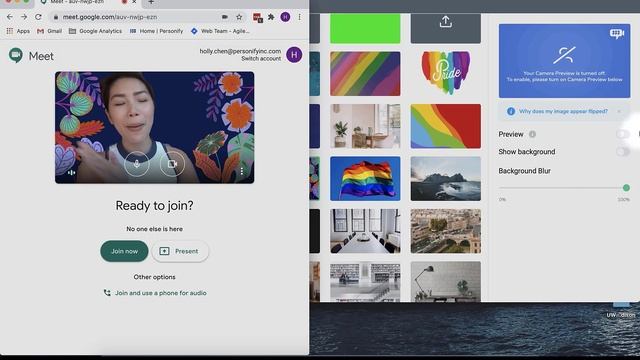This screenshot has height=360, width=640.
Task: Open more options on the video preview
Action: coord(242,171)
